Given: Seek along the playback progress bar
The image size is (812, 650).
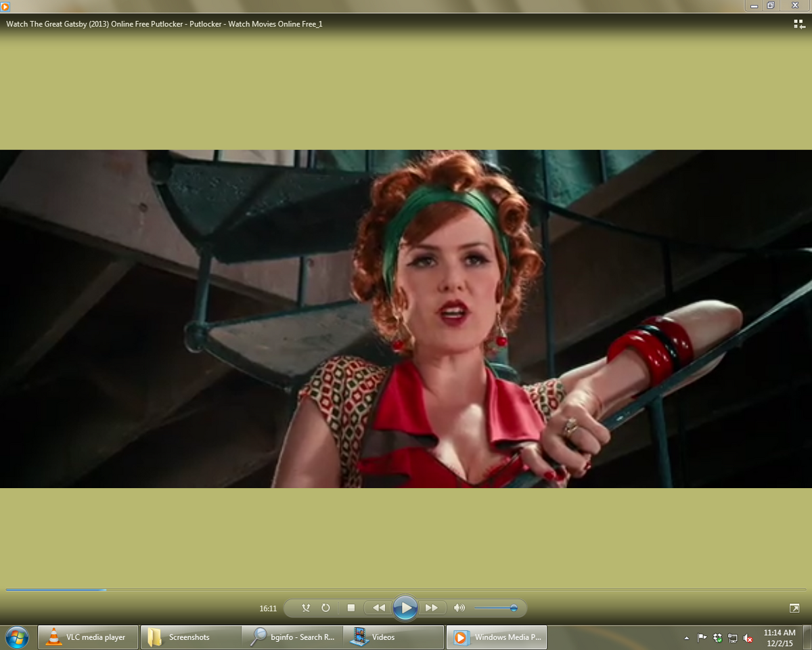Looking at the screenshot, I should [x=405, y=590].
